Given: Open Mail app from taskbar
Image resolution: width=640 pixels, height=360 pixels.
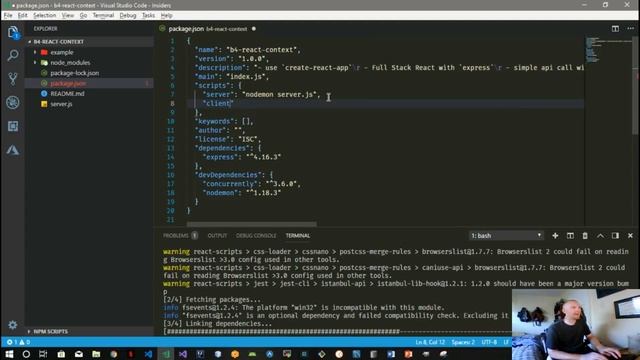Looking at the screenshot, I should point(79,354).
